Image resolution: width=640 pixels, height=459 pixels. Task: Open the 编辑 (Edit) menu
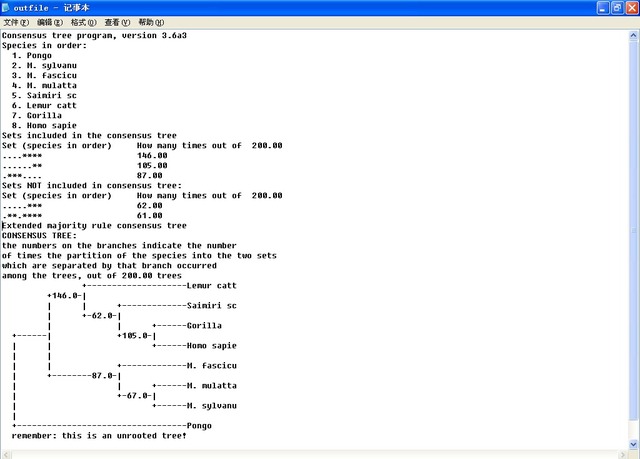tap(49, 22)
